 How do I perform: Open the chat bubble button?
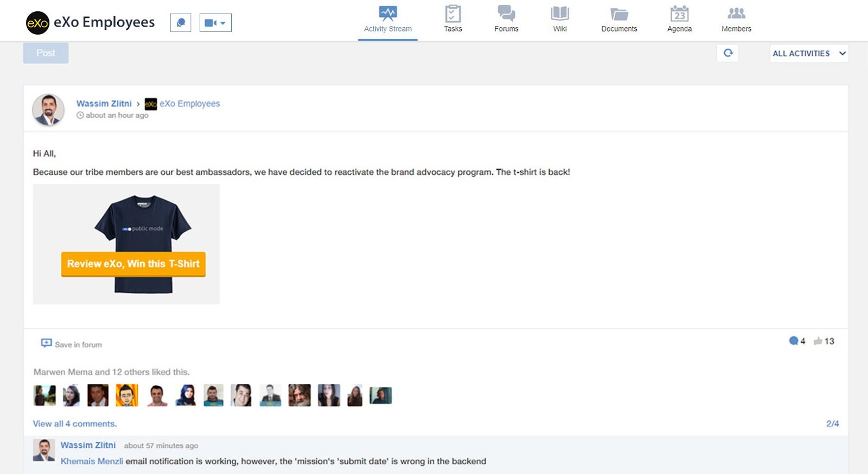(181, 23)
